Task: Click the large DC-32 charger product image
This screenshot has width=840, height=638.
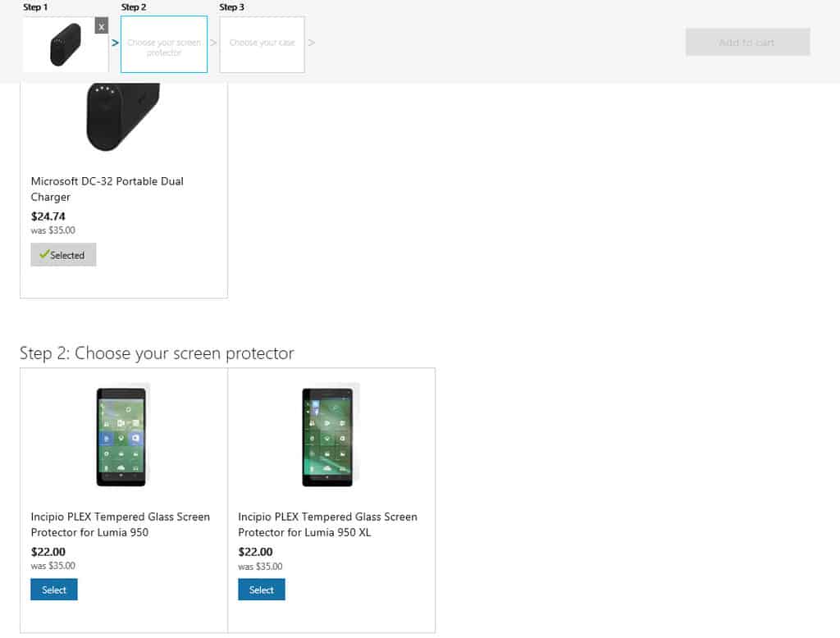Action: (123, 116)
